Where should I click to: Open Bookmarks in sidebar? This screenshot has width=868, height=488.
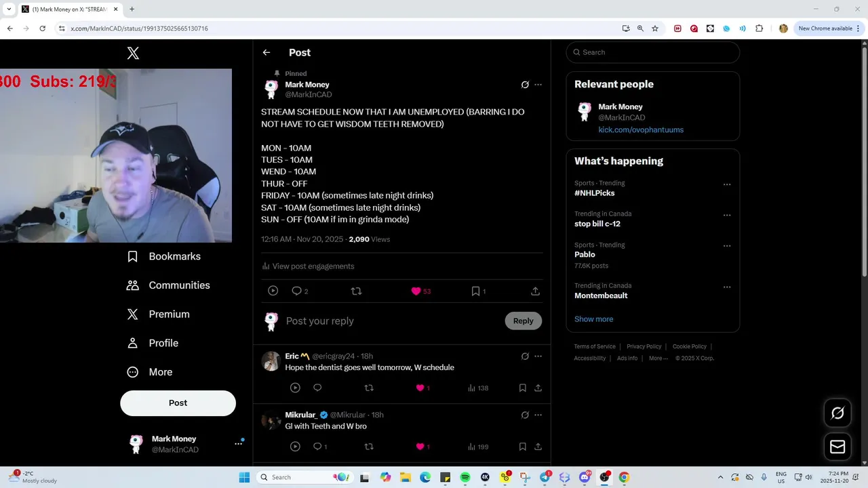click(x=163, y=256)
